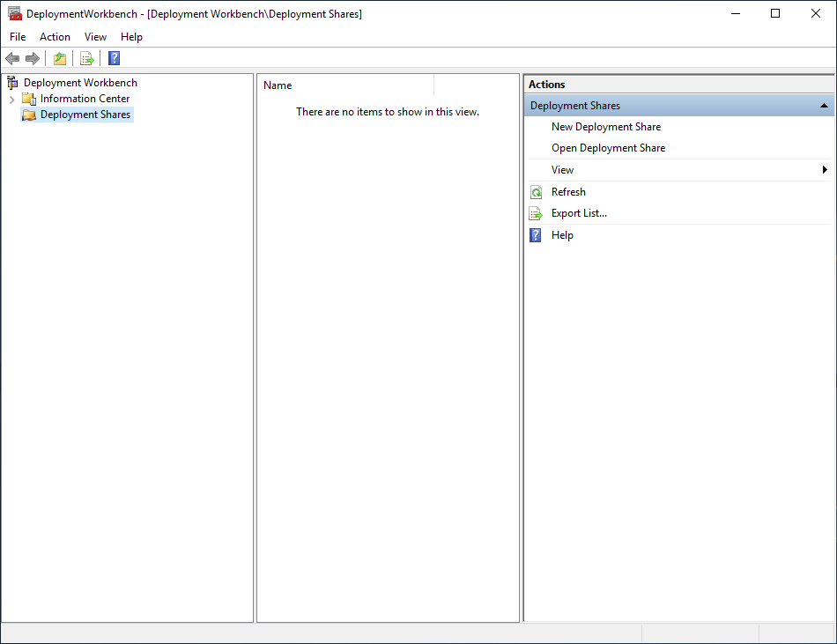Open the Action menu
837x644 pixels.
(x=55, y=37)
